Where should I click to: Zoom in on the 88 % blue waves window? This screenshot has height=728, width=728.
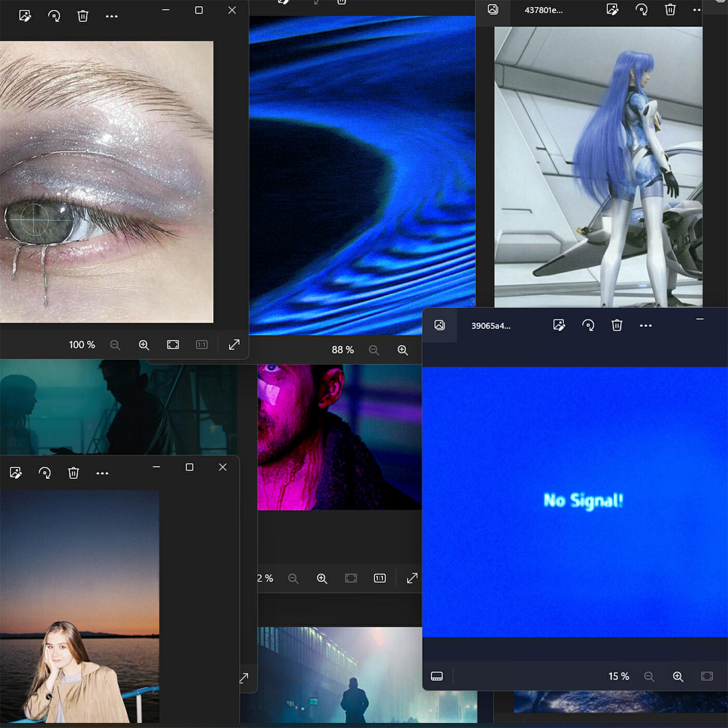402,350
